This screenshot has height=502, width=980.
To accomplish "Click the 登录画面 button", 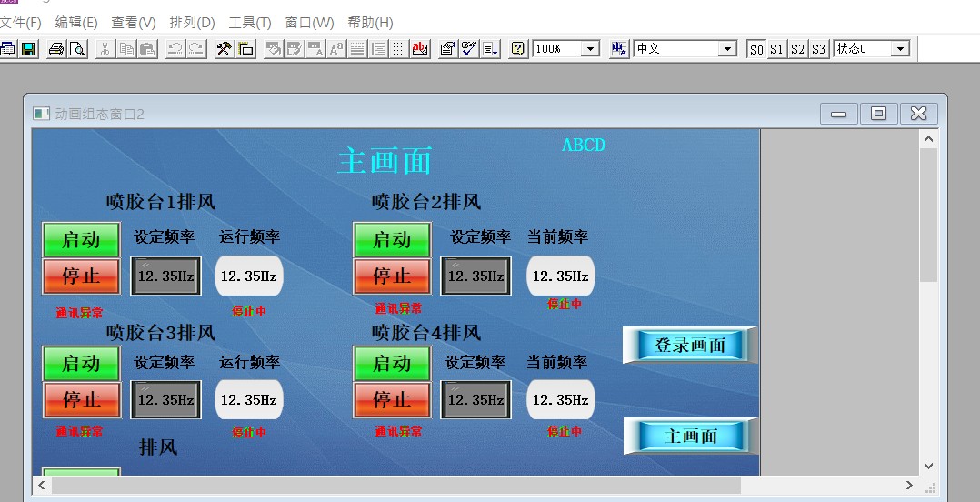I will pyautogui.click(x=689, y=346).
